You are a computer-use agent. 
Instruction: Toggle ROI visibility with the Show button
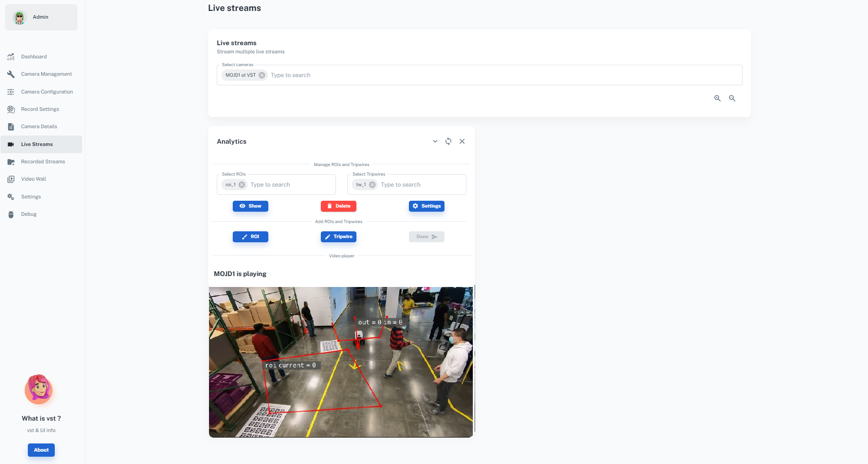[250, 206]
